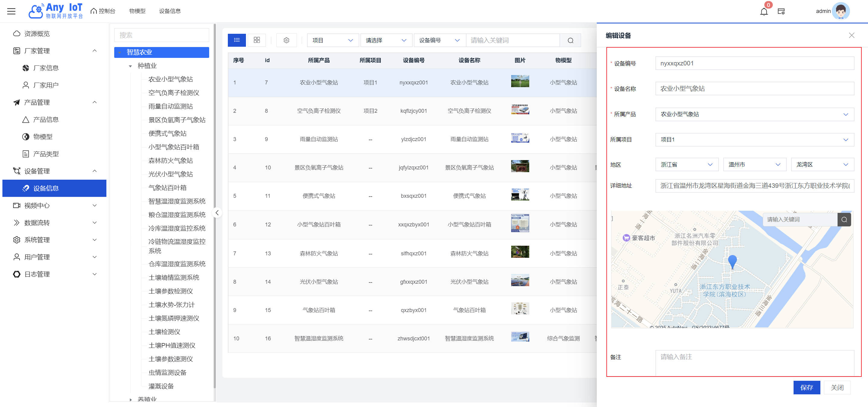
Task: Toggle the hamburger menu icon
Action: [x=11, y=11]
